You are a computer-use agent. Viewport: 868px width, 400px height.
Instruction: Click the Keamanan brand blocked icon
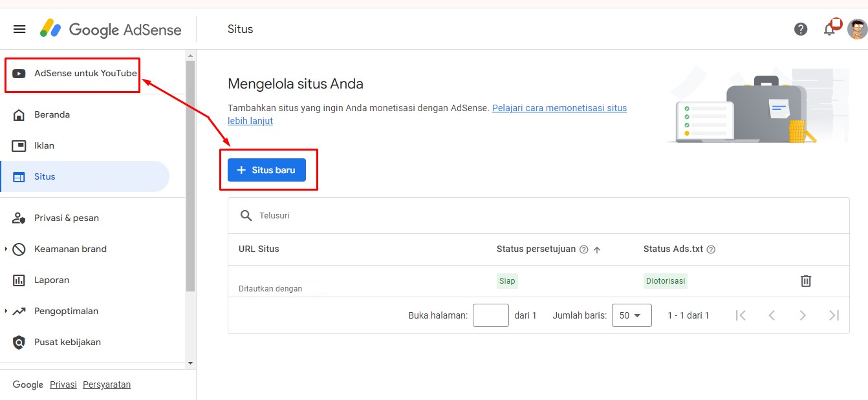tap(19, 249)
